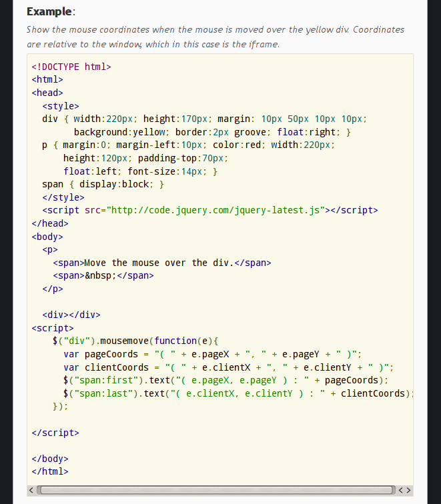
Task: Click the right-pointing scroll arrow at the far right
Action: coord(408,490)
